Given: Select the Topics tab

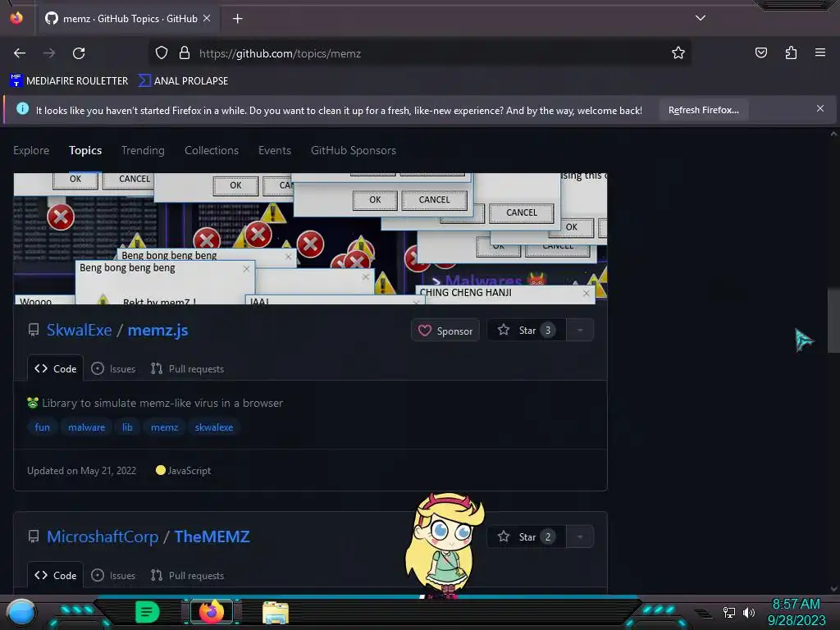Looking at the screenshot, I should 85,151.
